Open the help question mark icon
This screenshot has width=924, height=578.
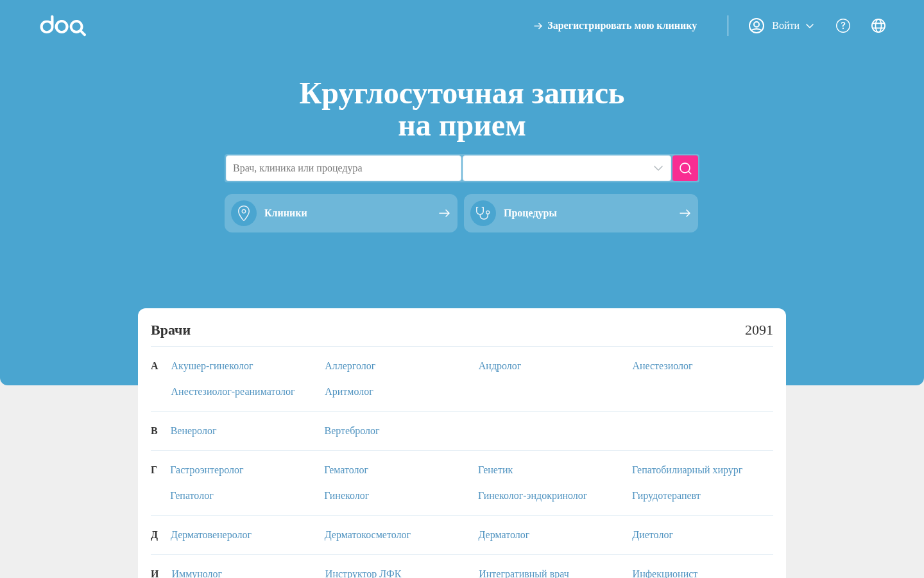point(843,26)
